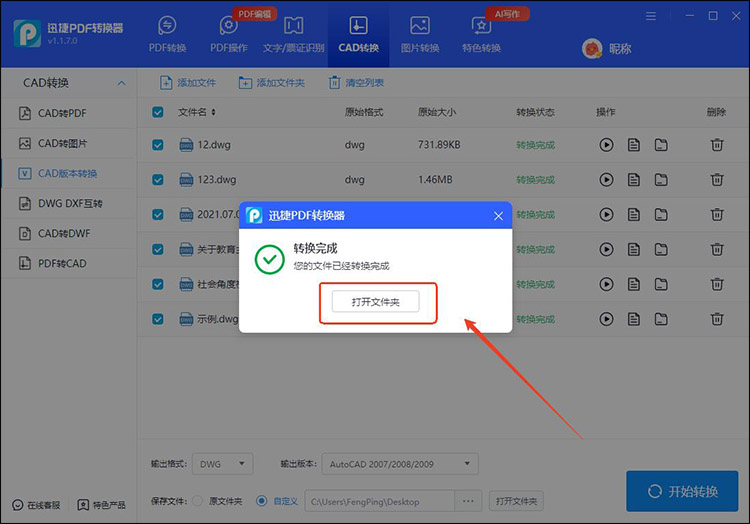Open the 输出版本 AutoCAD dropdown

point(400,464)
